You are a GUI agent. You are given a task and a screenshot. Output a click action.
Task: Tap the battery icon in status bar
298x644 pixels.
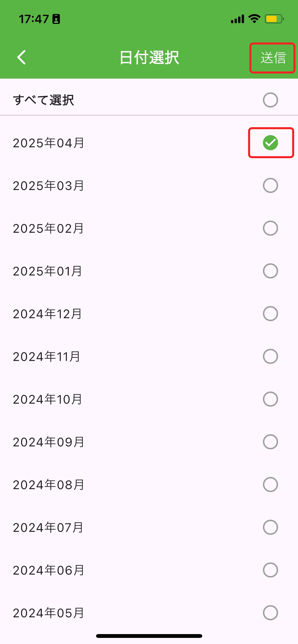[274, 19]
